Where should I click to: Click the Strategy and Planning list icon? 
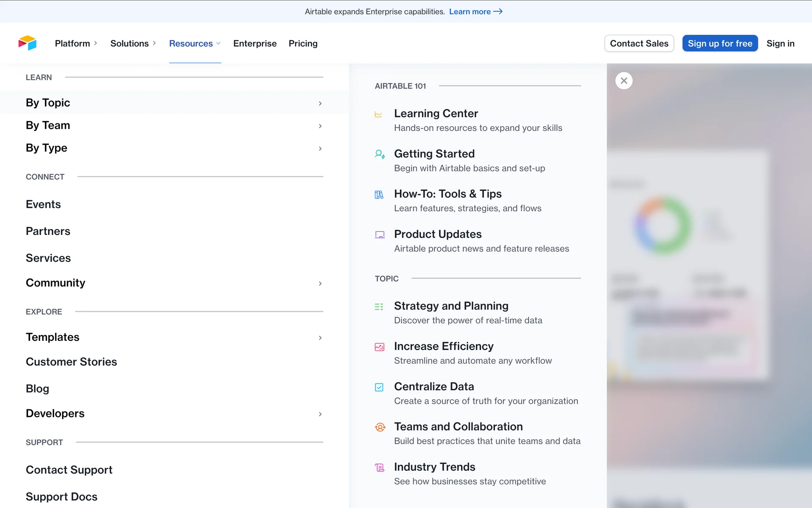click(379, 306)
